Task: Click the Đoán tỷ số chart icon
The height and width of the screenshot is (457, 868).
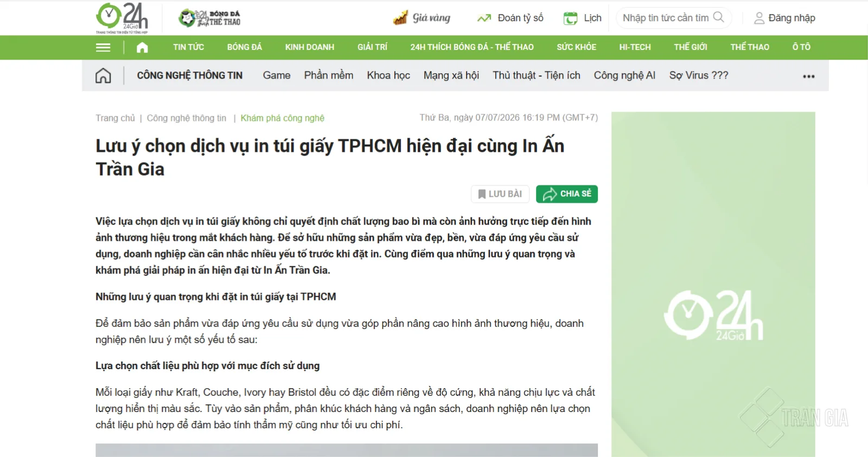Action: (x=484, y=18)
